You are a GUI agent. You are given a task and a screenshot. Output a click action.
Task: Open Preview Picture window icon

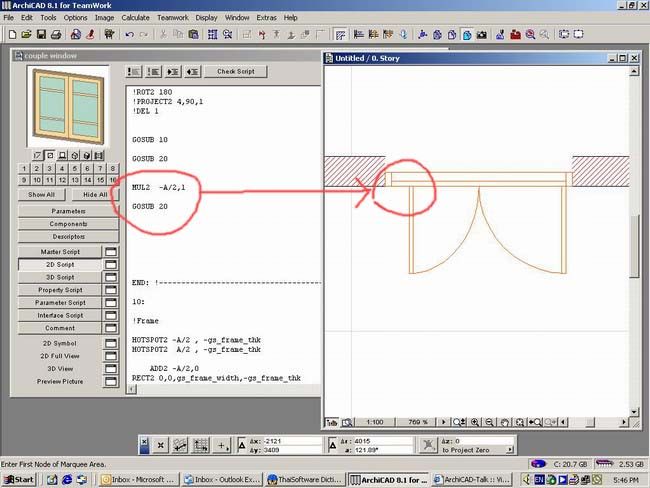point(111,381)
